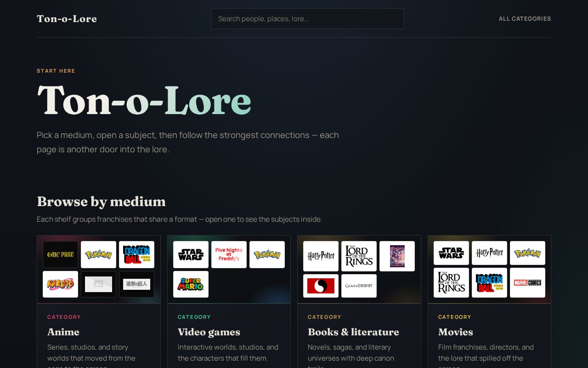Click the 'START HERE' label

pos(56,71)
